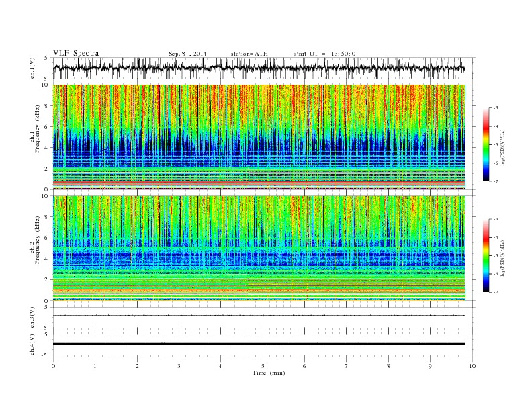532x411 pixels.
Task: Click the "station=ATH" header text
Action: coord(249,54)
